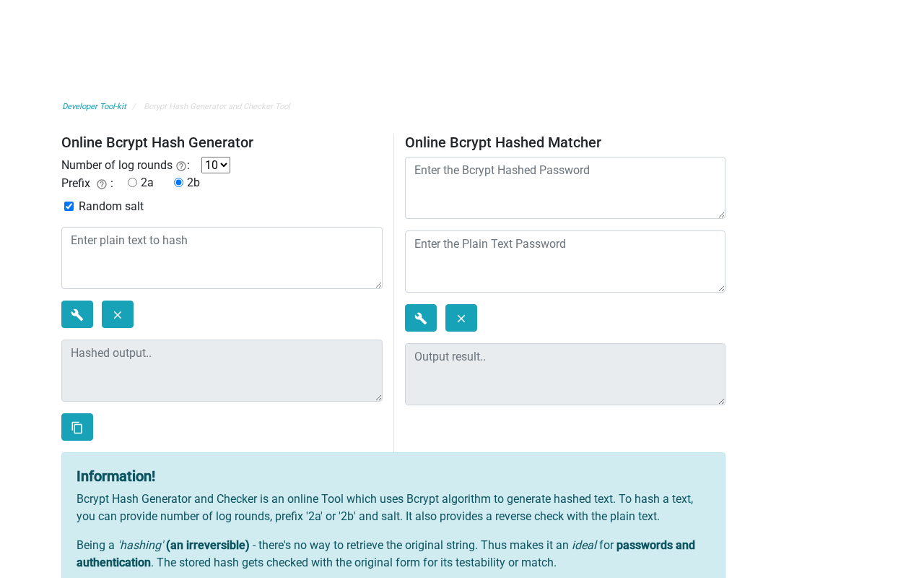
Task: Click help icon beside Prefix
Action: coord(102,184)
